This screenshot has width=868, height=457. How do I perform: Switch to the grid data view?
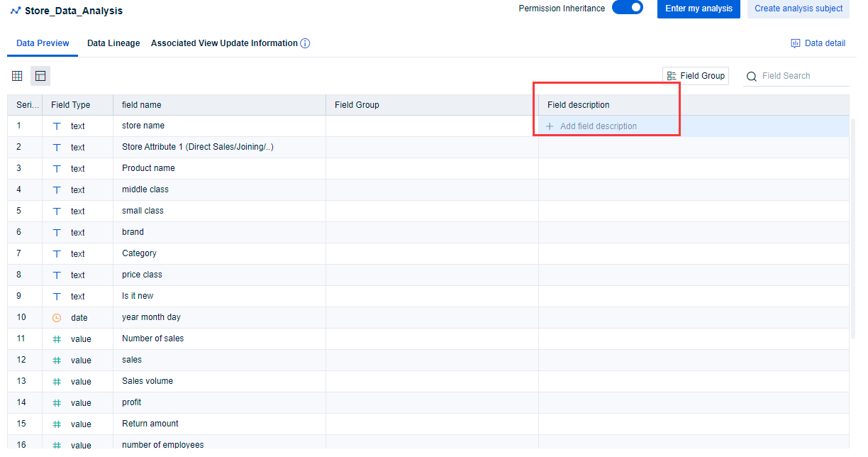[17, 75]
